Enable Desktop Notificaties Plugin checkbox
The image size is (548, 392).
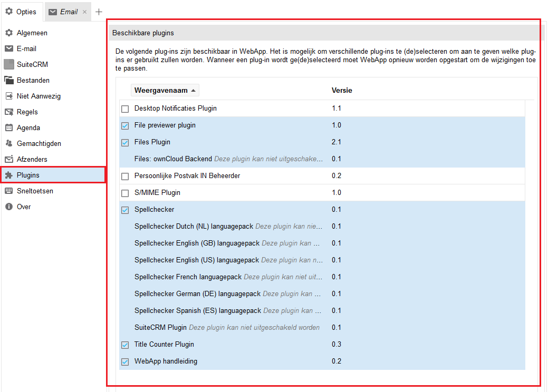[x=125, y=109]
